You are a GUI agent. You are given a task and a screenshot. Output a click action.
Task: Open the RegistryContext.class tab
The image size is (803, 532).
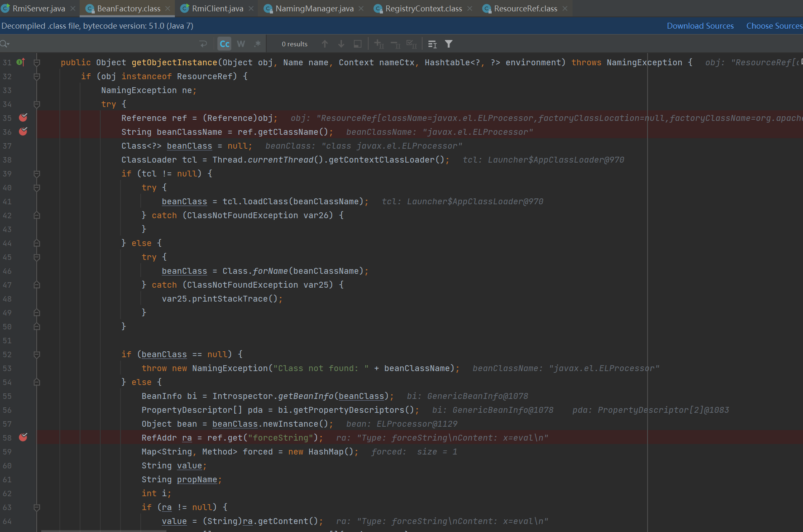[x=423, y=8]
